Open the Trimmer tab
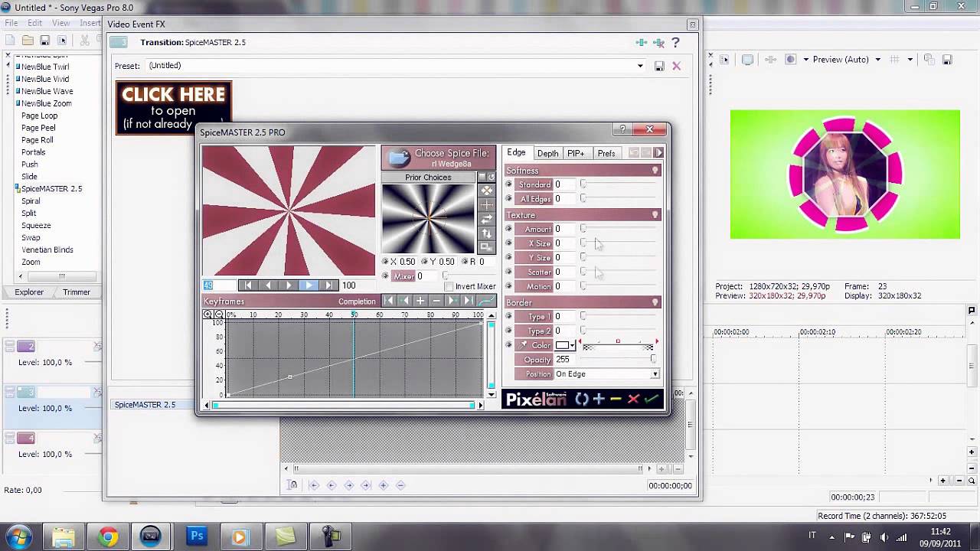The image size is (980, 551). tap(77, 292)
